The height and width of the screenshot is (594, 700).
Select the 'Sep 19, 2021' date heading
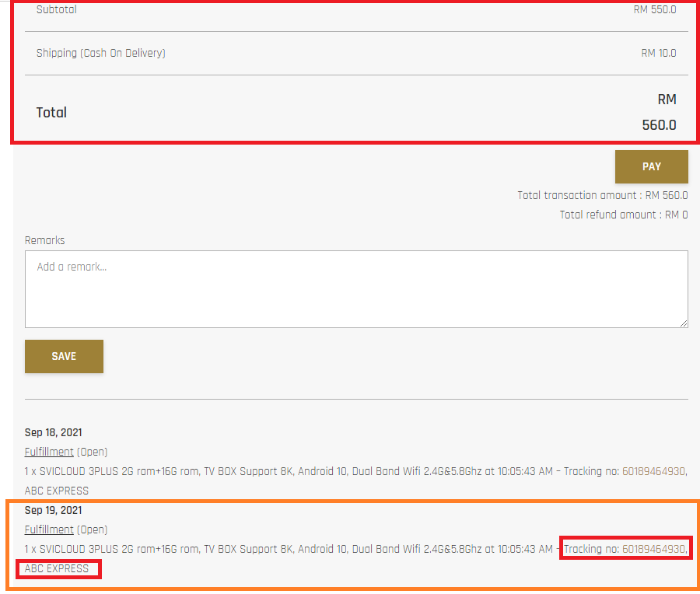point(53,510)
